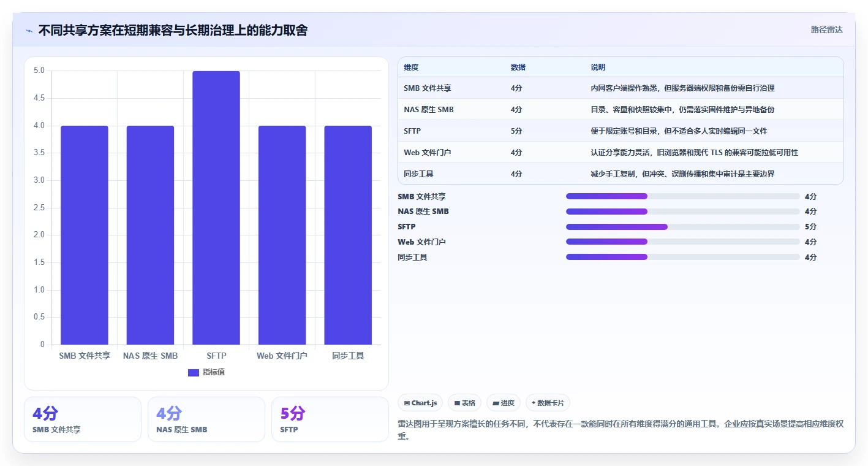
Task: Click SMB 文件共享 cell in table
Action: (428, 88)
